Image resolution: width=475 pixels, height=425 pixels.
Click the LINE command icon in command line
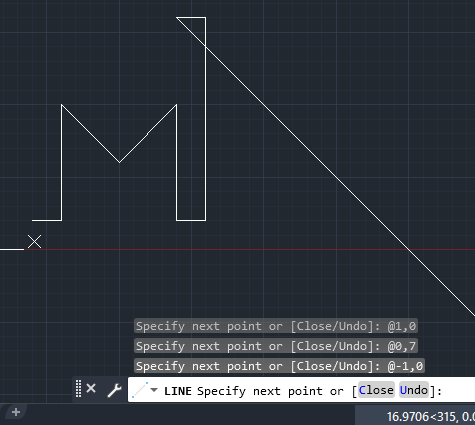pos(140,390)
